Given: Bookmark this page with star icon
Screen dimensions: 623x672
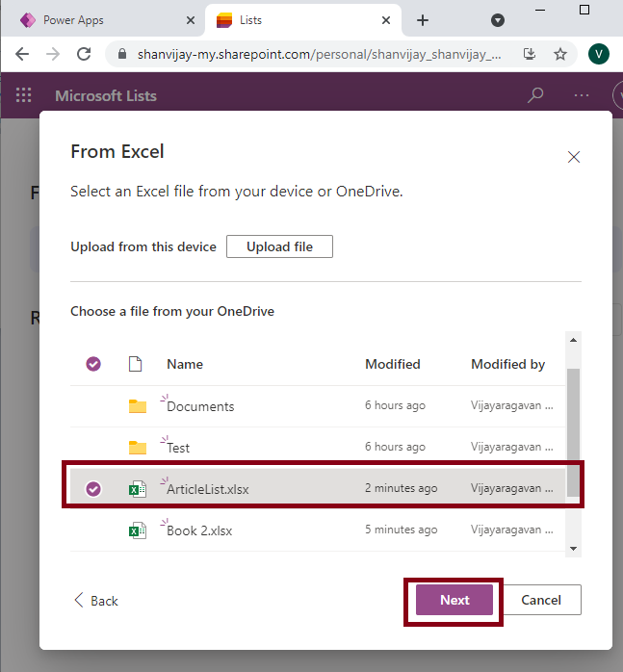Looking at the screenshot, I should [x=560, y=54].
